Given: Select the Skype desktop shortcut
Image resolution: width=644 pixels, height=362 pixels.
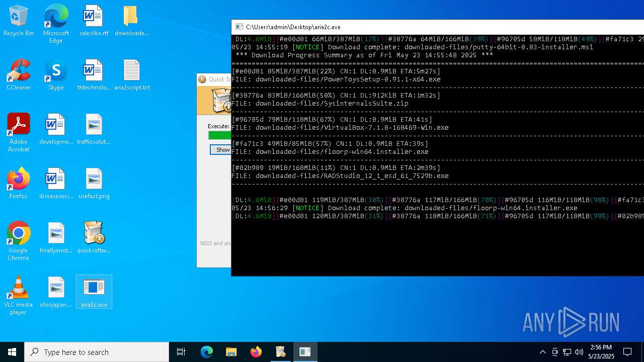Looking at the screenshot, I should tap(56, 75).
